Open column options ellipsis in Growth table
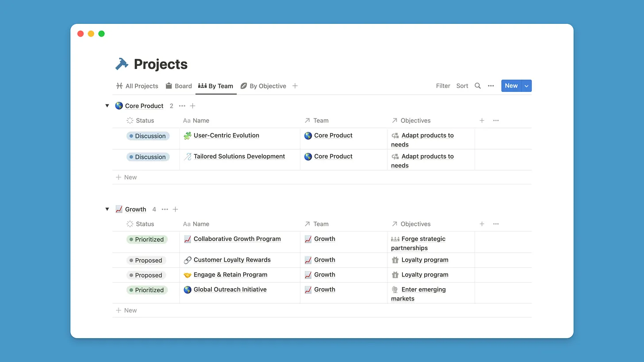This screenshot has width=644, height=362. click(496, 224)
